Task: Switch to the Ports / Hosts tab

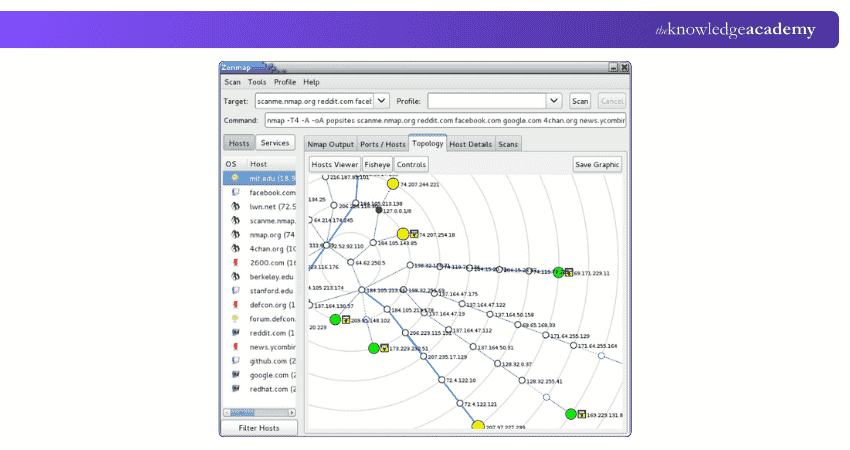Action: pyautogui.click(x=383, y=144)
